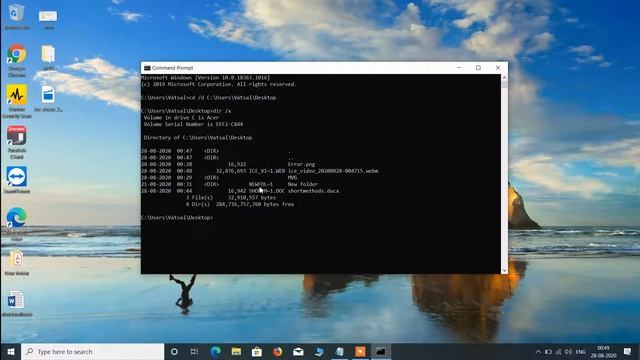Click the 'MVG' directory entry

292,178
